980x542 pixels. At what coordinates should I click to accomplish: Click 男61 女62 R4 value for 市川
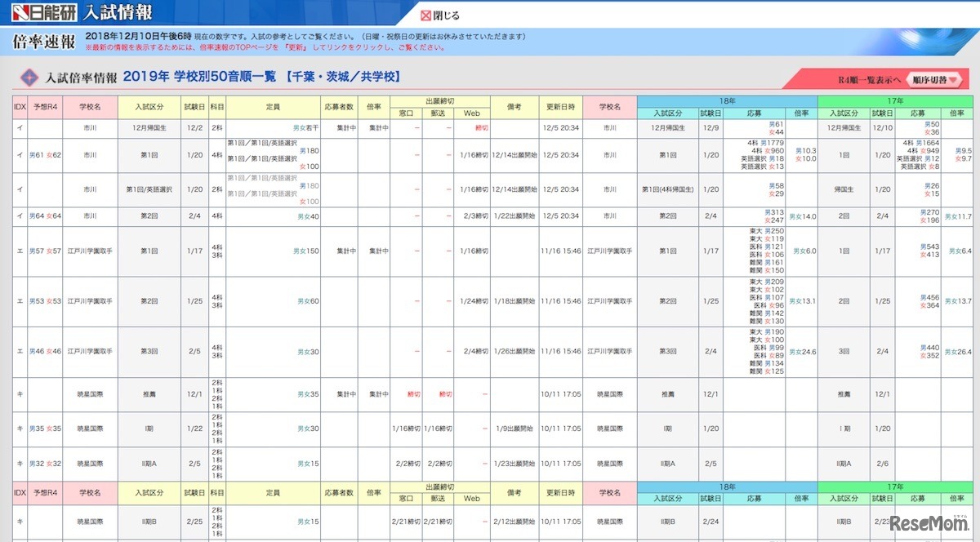click(45, 155)
